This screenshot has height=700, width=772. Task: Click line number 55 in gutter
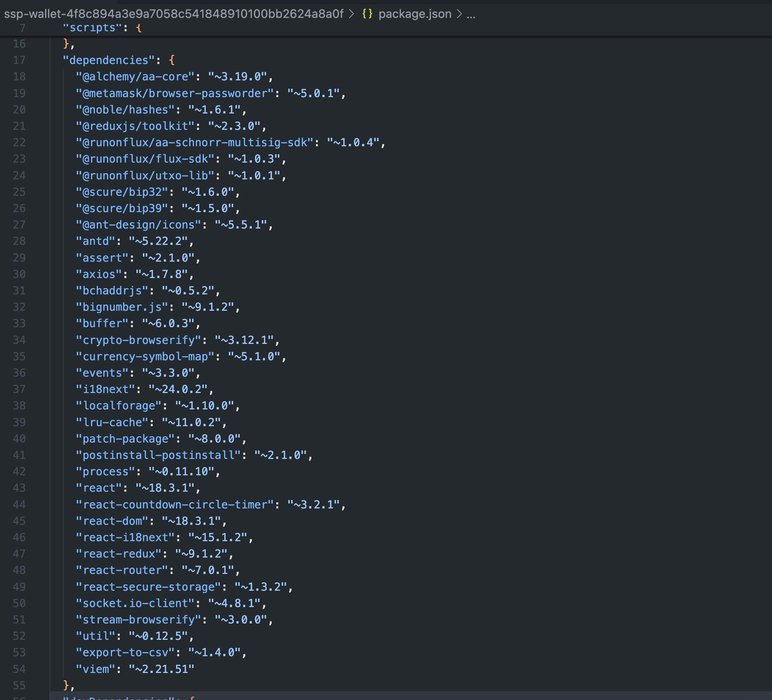tap(19, 686)
